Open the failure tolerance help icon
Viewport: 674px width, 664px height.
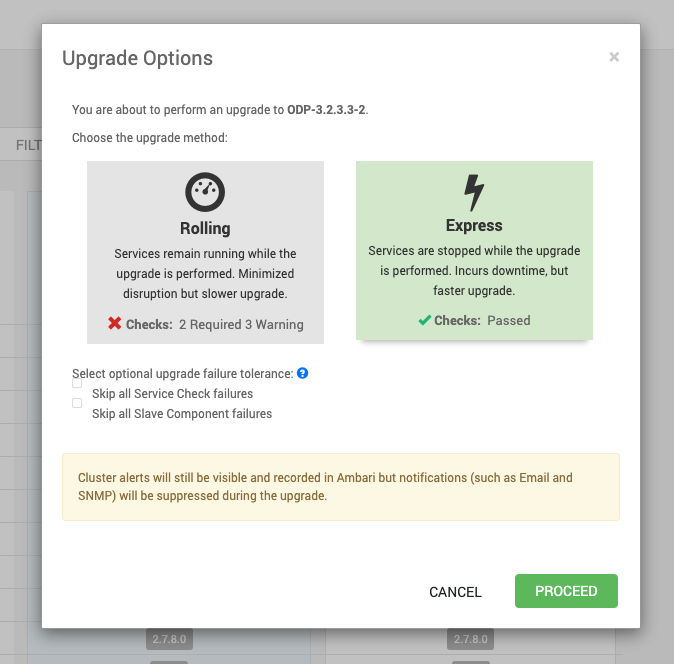(303, 373)
